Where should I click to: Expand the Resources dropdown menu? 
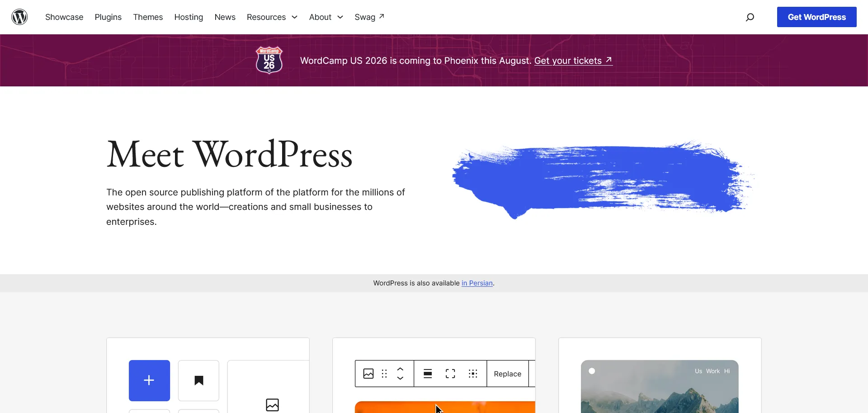coord(272,17)
